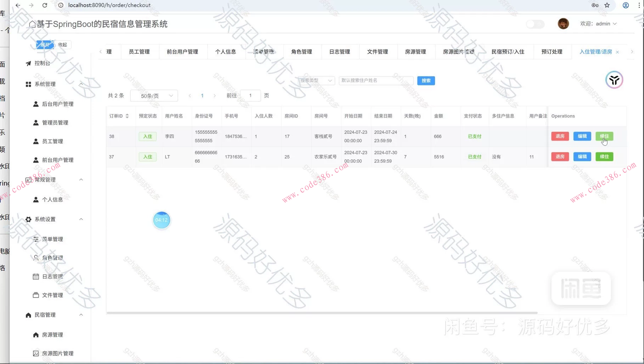Toggle the theme switch in header

pos(535,24)
